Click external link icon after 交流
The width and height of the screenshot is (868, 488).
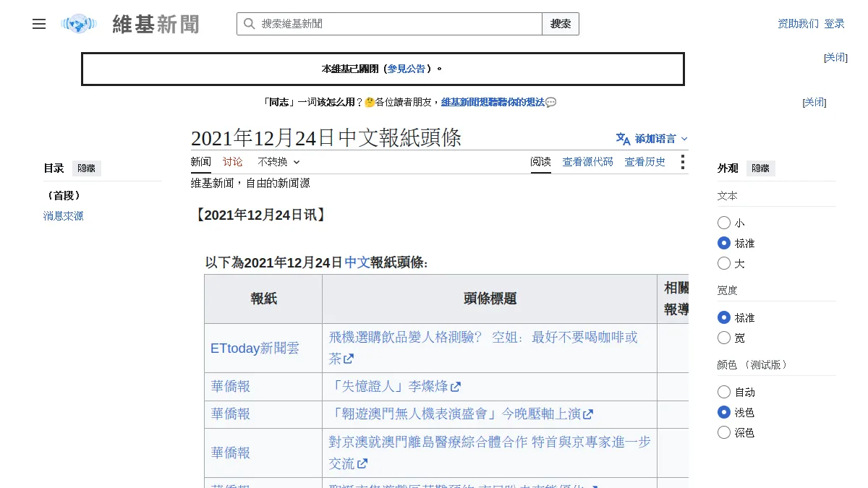pos(362,463)
